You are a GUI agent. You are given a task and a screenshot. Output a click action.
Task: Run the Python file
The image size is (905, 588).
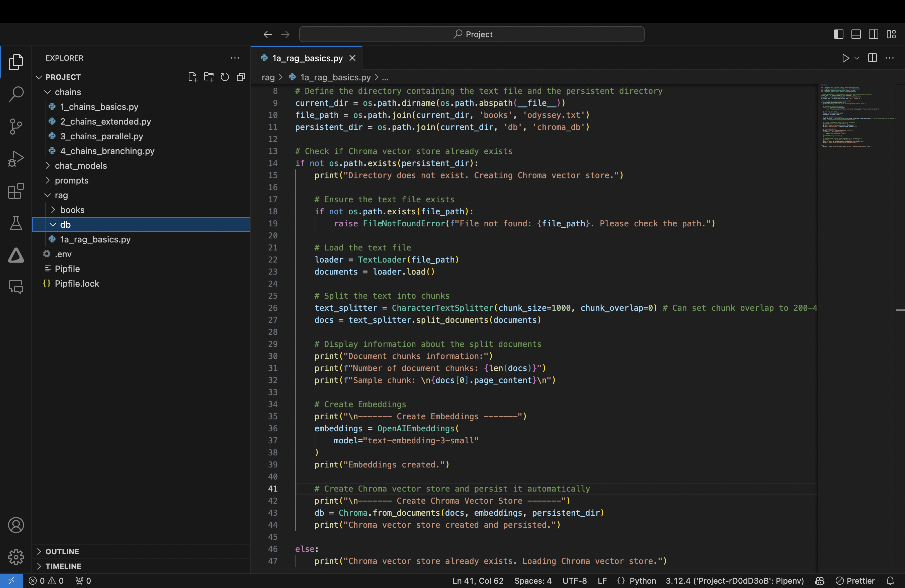(845, 58)
